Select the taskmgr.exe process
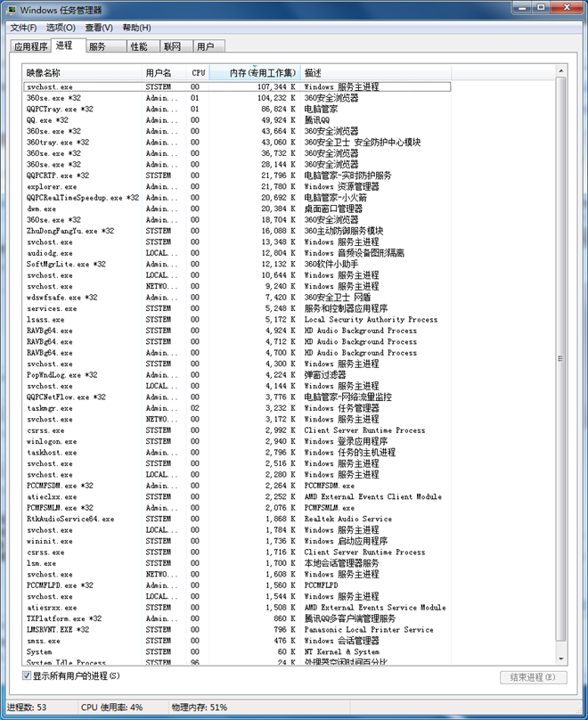The height and width of the screenshot is (720, 588). point(237,408)
